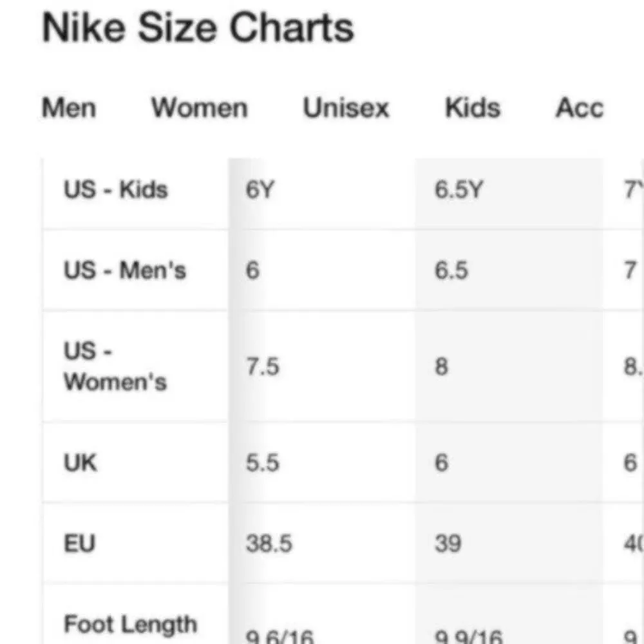Click the EU row label
644x644 pixels.
79,544
